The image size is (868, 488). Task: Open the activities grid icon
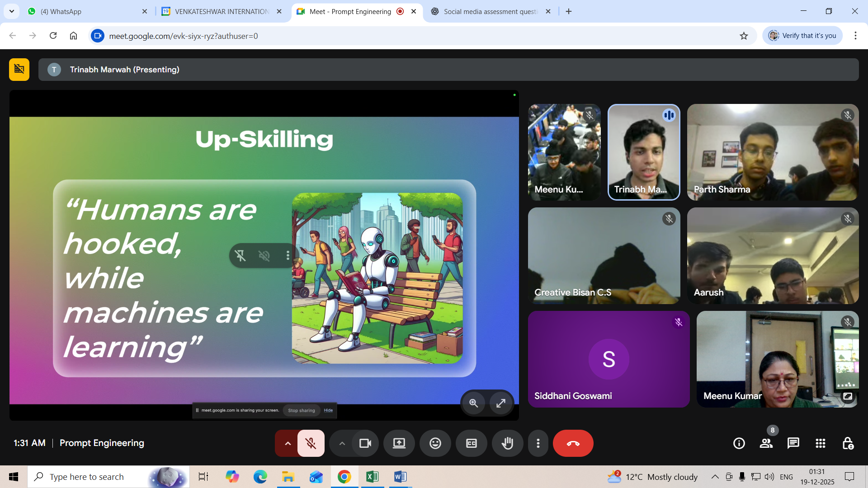(x=820, y=443)
